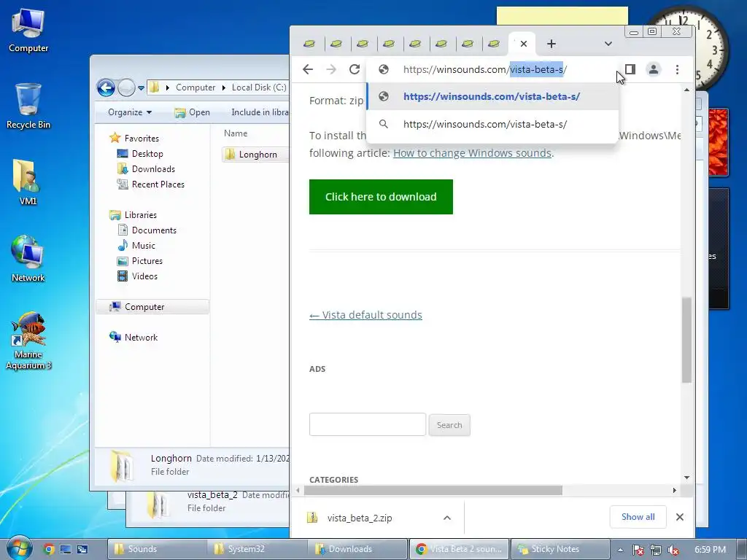Select the Longhorn folder in file list
The height and width of the screenshot is (560, 747).
coord(258,155)
